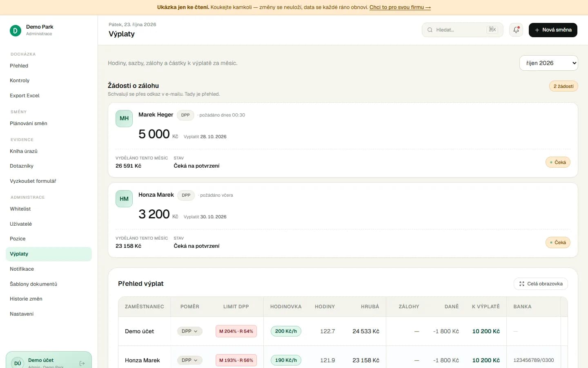Click the ZAMĚSTNANEC column header
The height and width of the screenshot is (368, 588).
click(x=145, y=307)
